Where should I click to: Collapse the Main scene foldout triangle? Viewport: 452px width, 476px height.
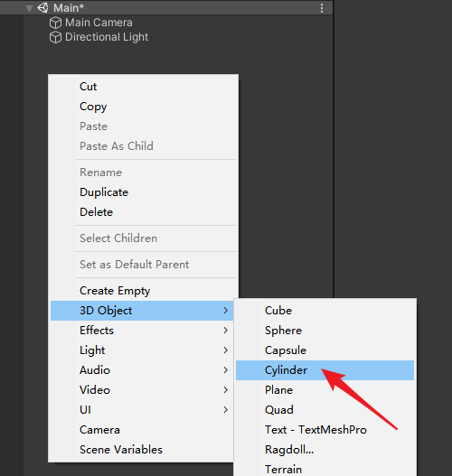pyautogui.click(x=29, y=8)
